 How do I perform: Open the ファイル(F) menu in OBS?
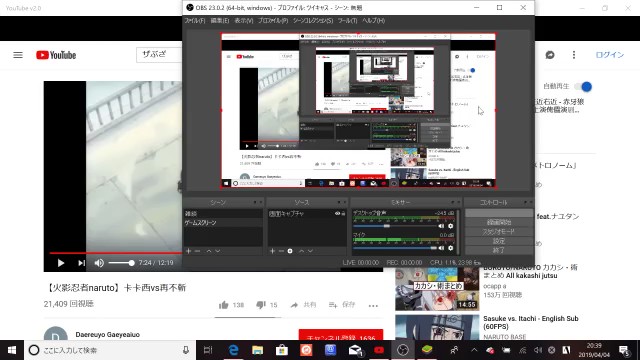[x=195, y=20]
